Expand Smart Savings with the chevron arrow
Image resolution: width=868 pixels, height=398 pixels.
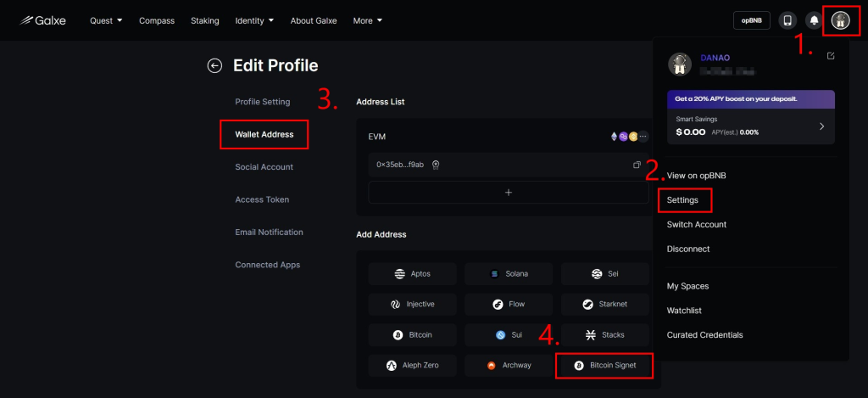[821, 126]
